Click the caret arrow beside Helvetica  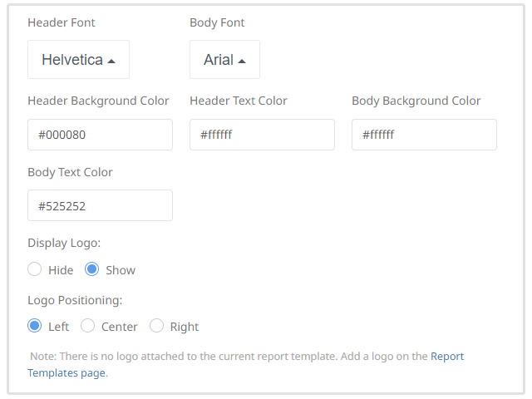click(111, 61)
